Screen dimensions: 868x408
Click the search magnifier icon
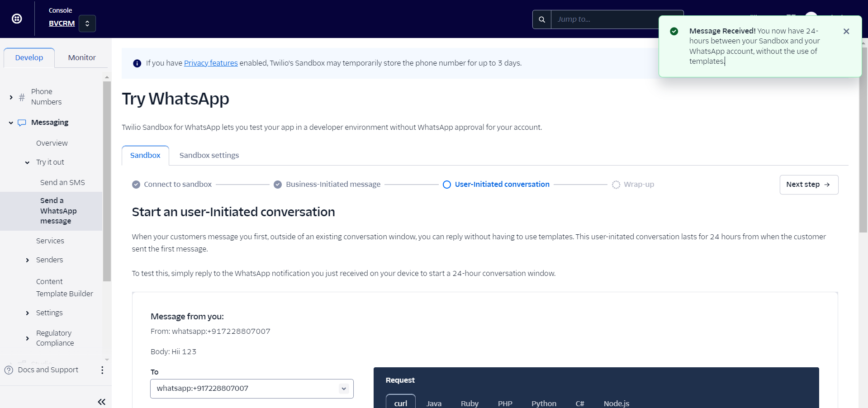542,19
